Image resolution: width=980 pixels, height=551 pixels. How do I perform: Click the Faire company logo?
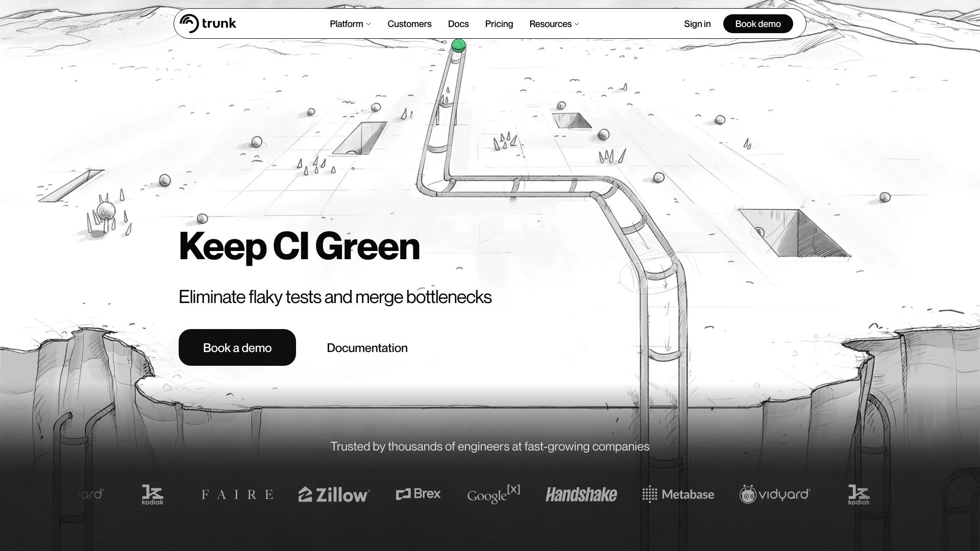(x=238, y=494)
